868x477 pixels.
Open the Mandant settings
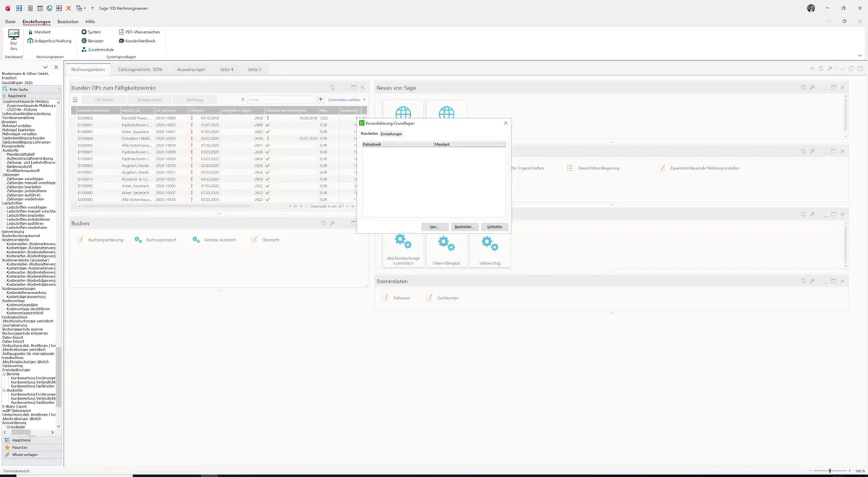click(38, 33)
